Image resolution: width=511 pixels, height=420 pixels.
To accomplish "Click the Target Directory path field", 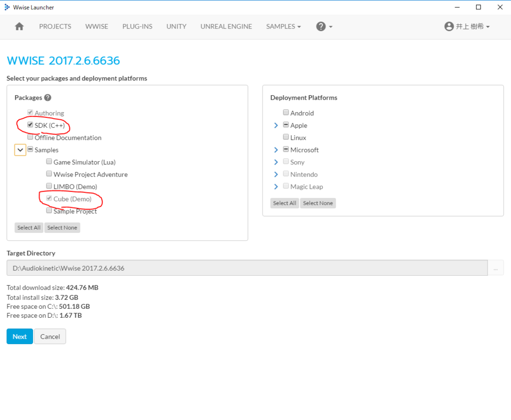I will pos(247,268).
